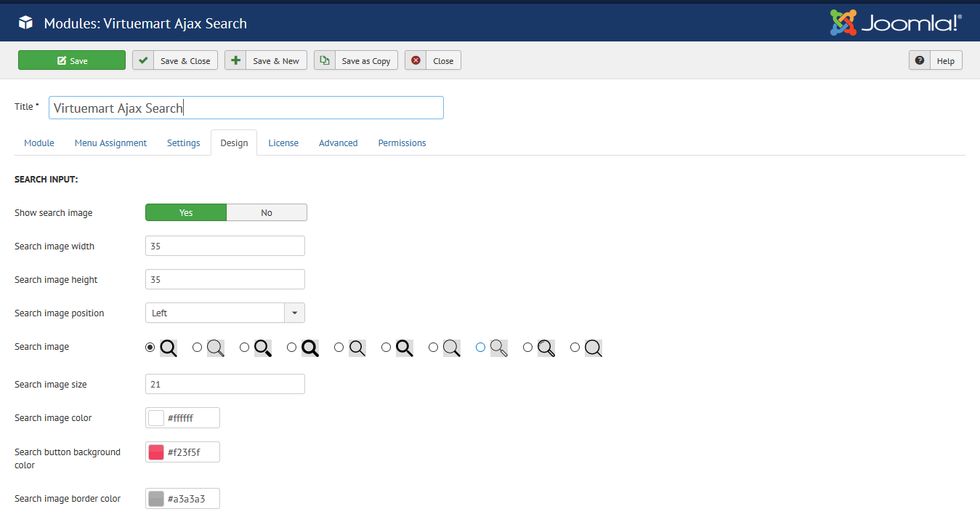Select the Design tab
The width and height of the screenshot is (980, 517).
coord(234,143)
